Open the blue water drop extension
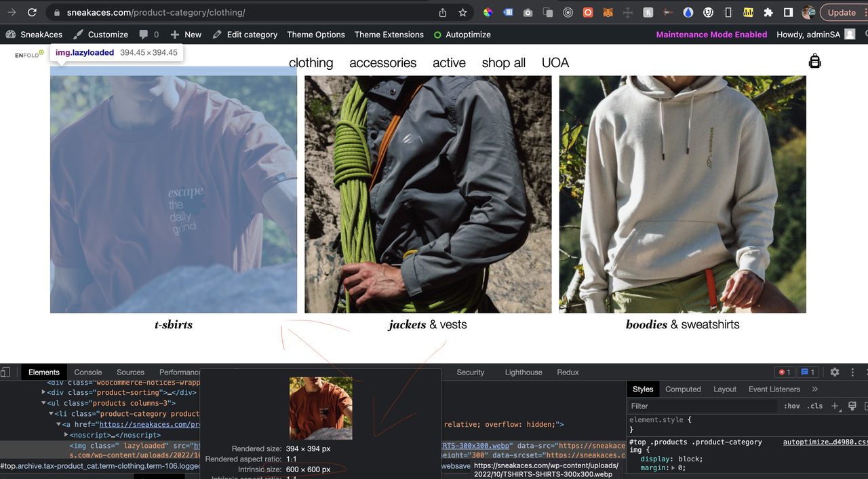The height and width of the screenshot is (479, 868). [688, 12]
